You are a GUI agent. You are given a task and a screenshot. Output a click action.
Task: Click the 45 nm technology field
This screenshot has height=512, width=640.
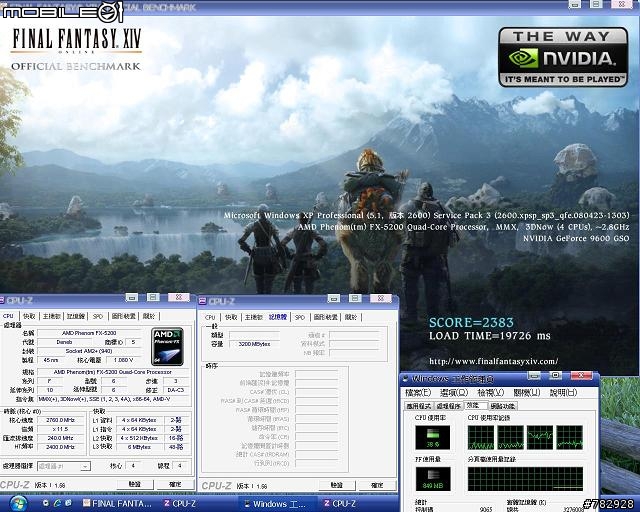(51, 360)
